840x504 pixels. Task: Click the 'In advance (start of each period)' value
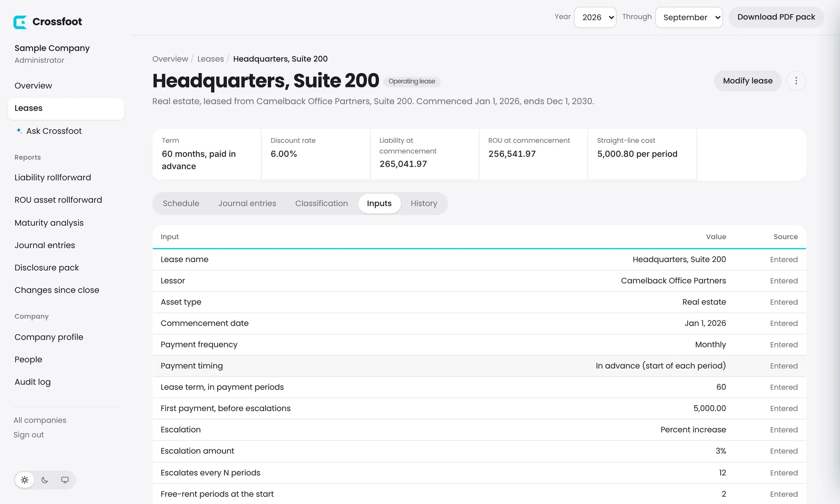(661, 366)
